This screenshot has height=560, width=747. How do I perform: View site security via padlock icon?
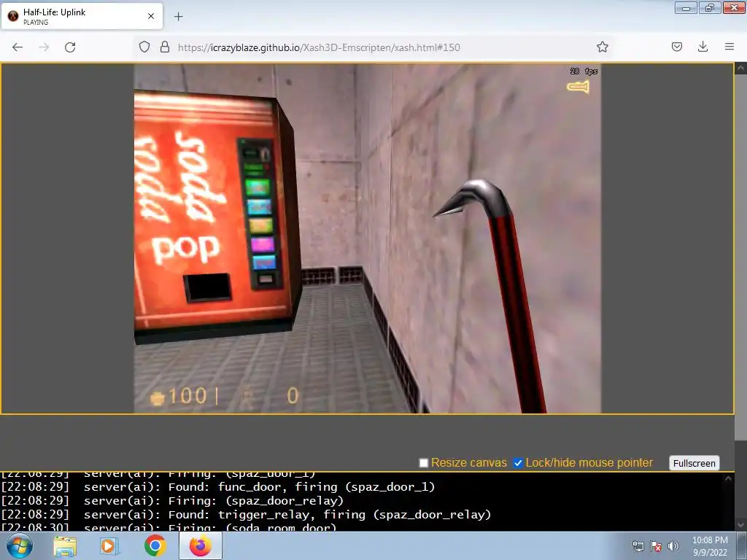pyautogui.click(x=165, y=47)
